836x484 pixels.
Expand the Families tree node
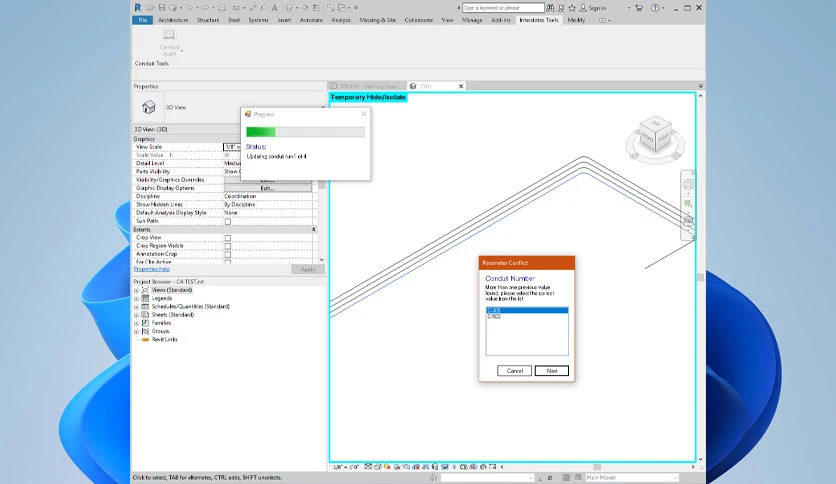136,323
